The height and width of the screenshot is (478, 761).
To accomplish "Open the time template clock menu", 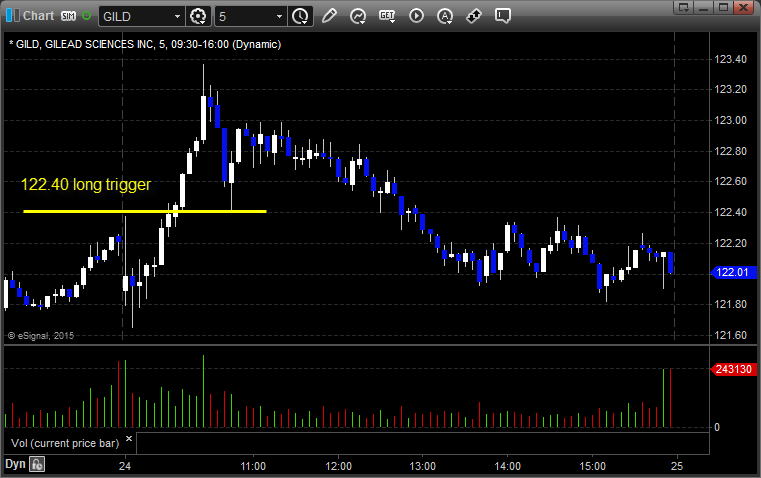I will pyautogui.click(x=300, y=16).
